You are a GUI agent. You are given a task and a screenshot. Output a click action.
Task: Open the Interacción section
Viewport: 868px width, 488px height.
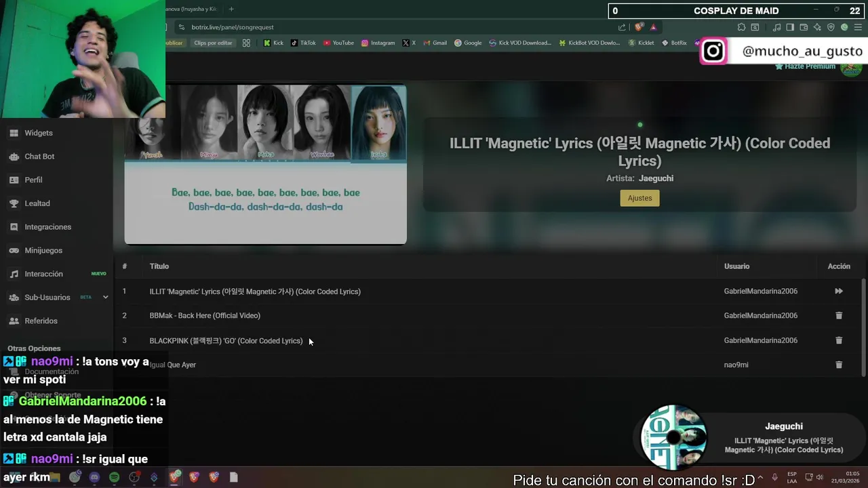(x=43, y=274)
